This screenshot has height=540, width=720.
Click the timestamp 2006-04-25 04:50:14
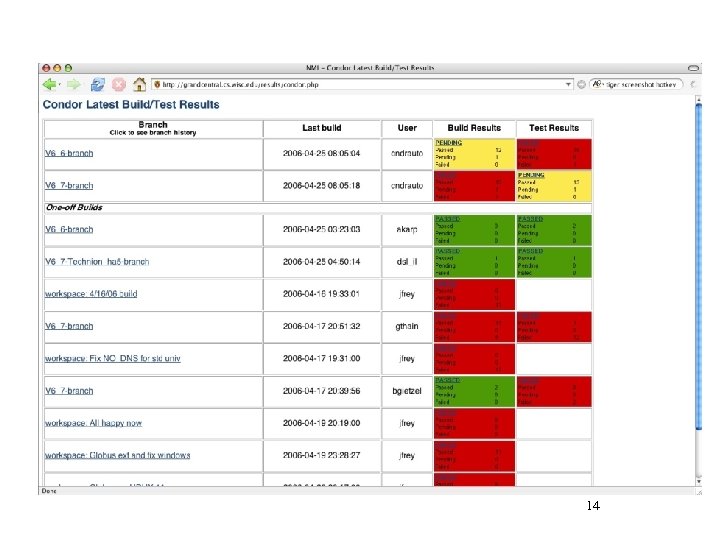click(x=321, y=262)
